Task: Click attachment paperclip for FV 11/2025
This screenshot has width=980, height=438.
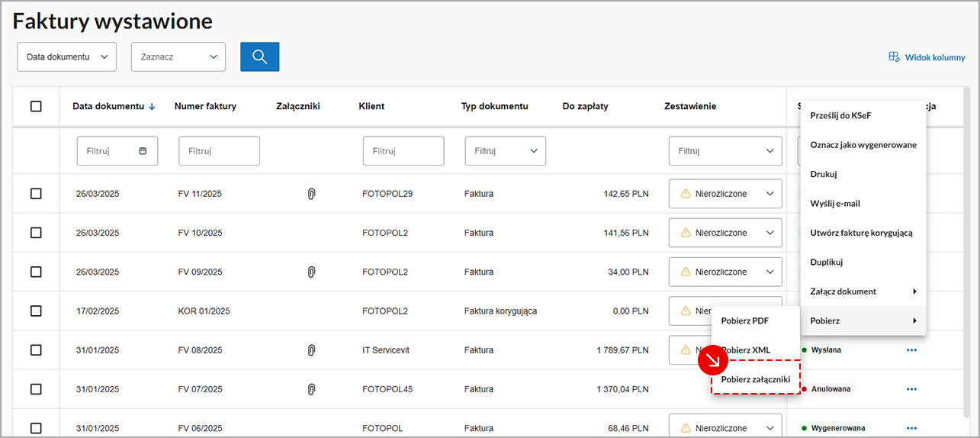Action: [x=311, y=194]
